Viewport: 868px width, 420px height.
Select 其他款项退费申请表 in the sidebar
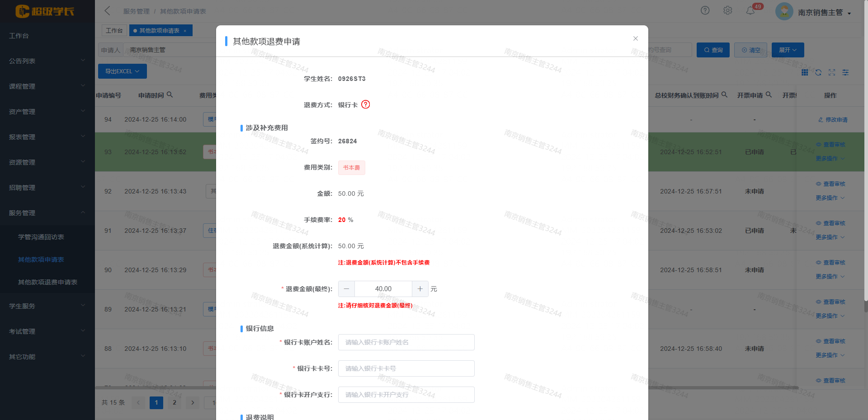[x=47, y=282]
